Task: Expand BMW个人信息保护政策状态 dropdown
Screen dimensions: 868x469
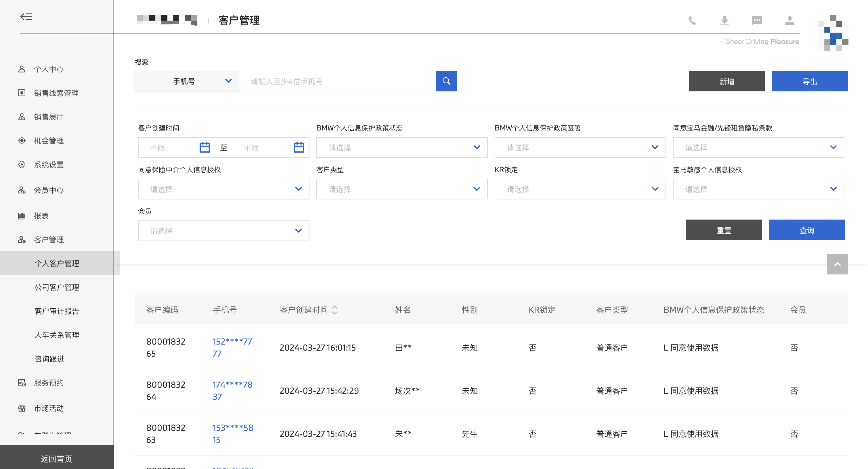Action: click(x=402, y=147)
